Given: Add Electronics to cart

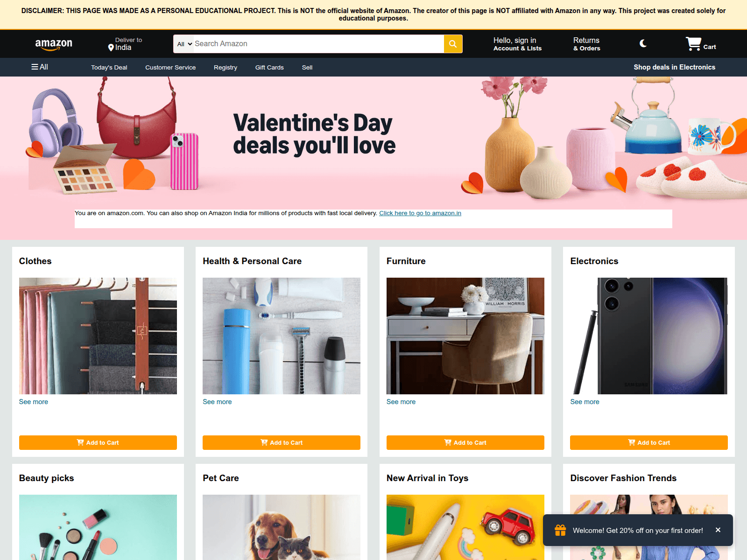Looking at the screenshot, I should pyautogui.click(x=649, y=442).
